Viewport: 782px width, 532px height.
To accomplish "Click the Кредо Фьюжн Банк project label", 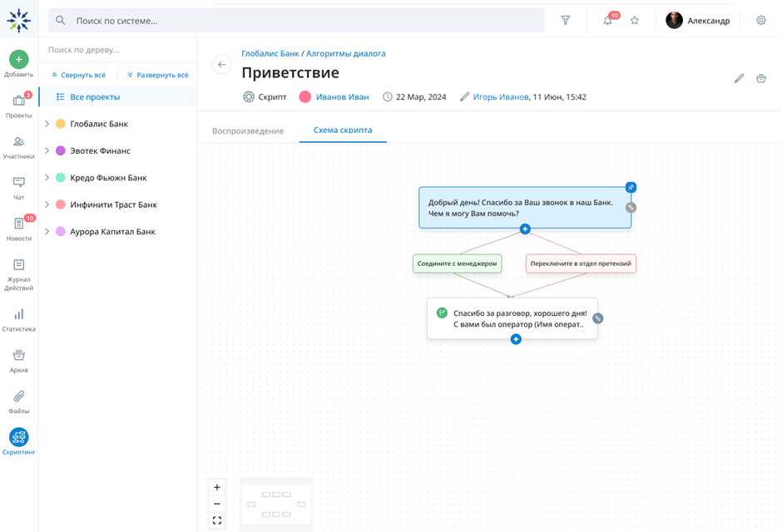I will click(x=108, y=178).
